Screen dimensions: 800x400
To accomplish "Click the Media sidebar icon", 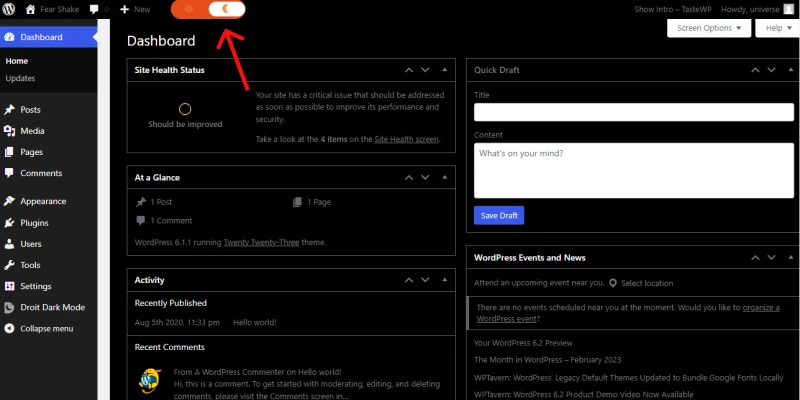I will tap(9, 131).
